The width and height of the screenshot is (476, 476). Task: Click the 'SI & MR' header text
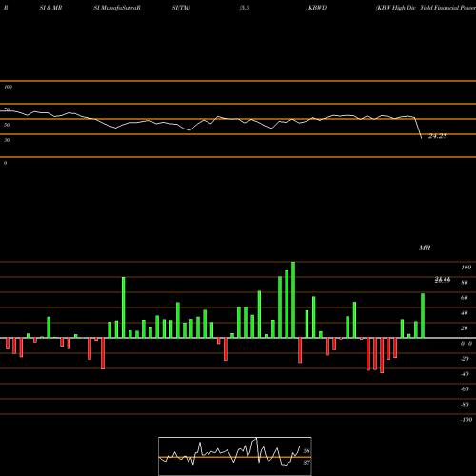[50, 8]
